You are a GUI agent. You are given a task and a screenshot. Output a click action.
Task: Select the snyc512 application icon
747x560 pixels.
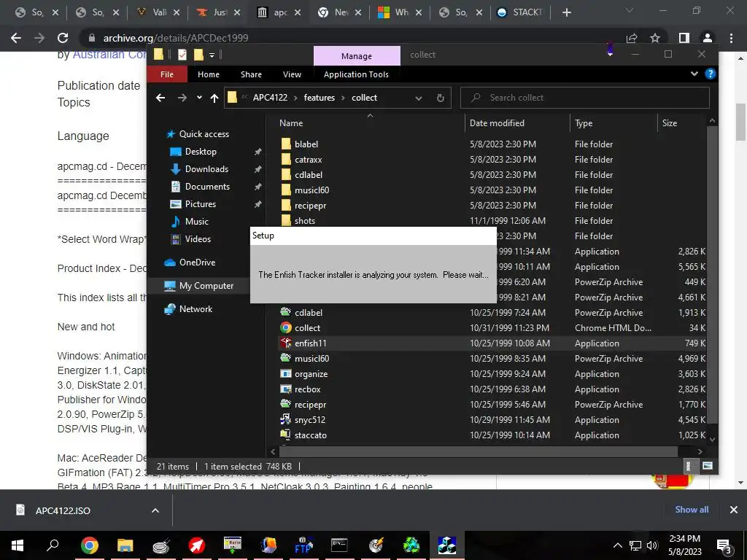pyautogui.click(x=285, y=419)
